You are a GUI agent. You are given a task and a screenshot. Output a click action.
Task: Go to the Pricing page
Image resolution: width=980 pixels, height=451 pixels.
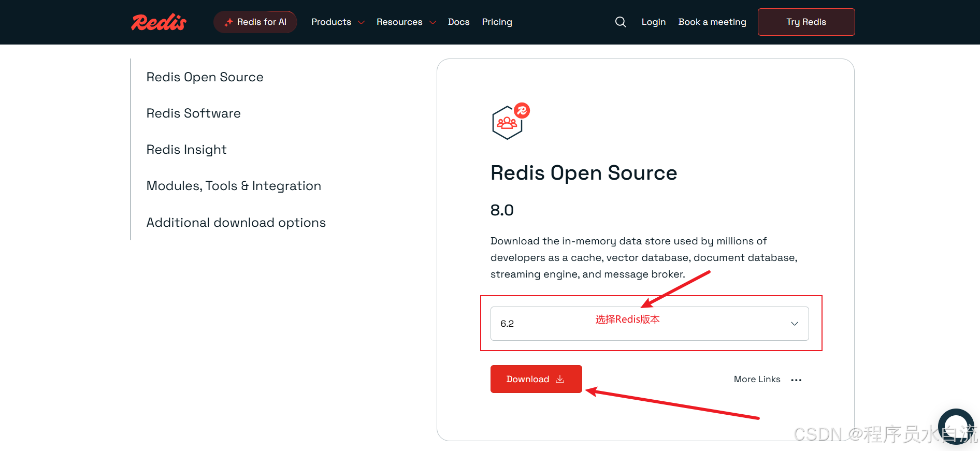(x=497, y=22)
